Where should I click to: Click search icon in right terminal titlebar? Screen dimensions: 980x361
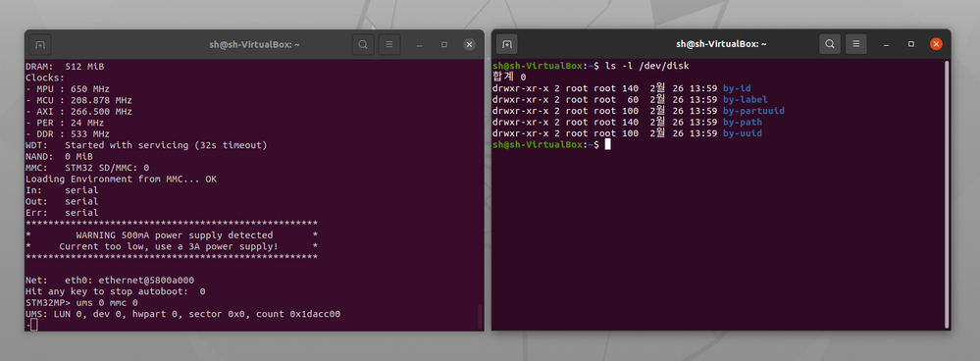[830, 44]
